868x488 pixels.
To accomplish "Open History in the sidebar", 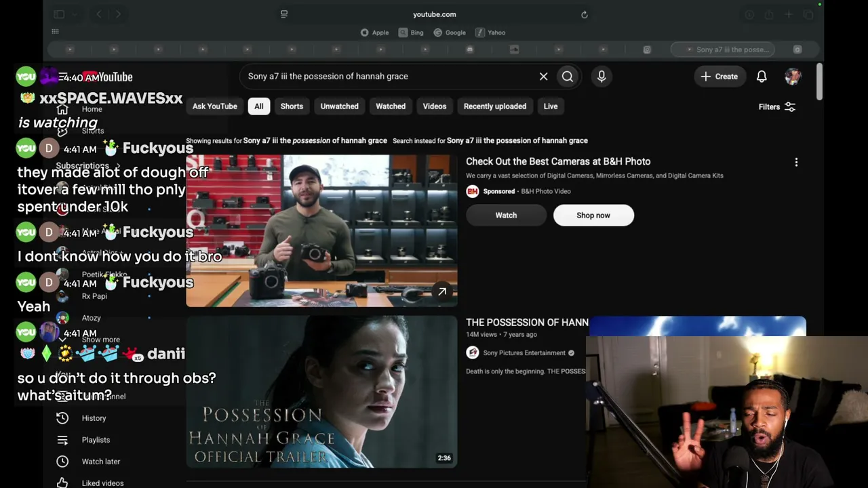I will [x=94, y=418].
